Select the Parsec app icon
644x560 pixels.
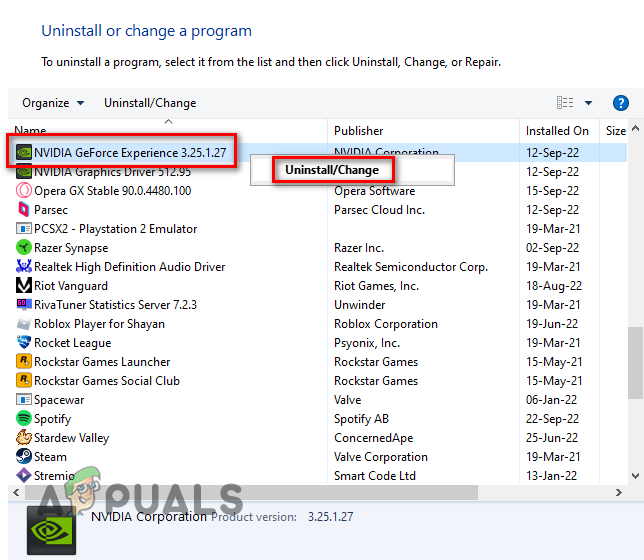point(24,210)
